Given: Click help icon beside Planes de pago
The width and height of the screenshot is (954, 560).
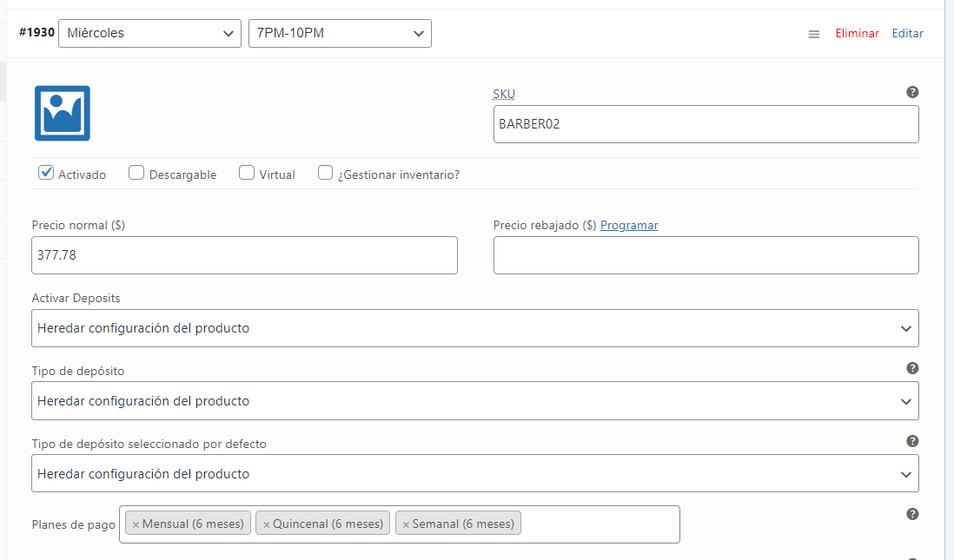Looking at the screenshot, I should tap(912, 514).
